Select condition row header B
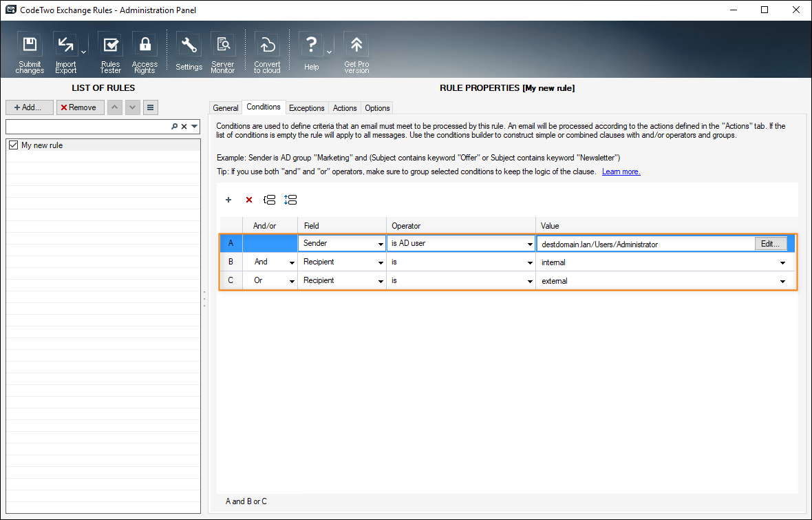 pos(231,262)
